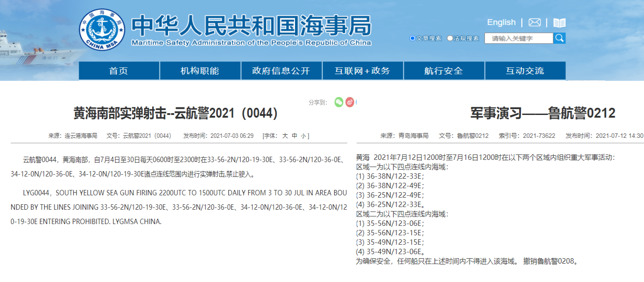Set font size to 中 (medium)
This screenshot has height=282, width=644.
pos(294,136)
